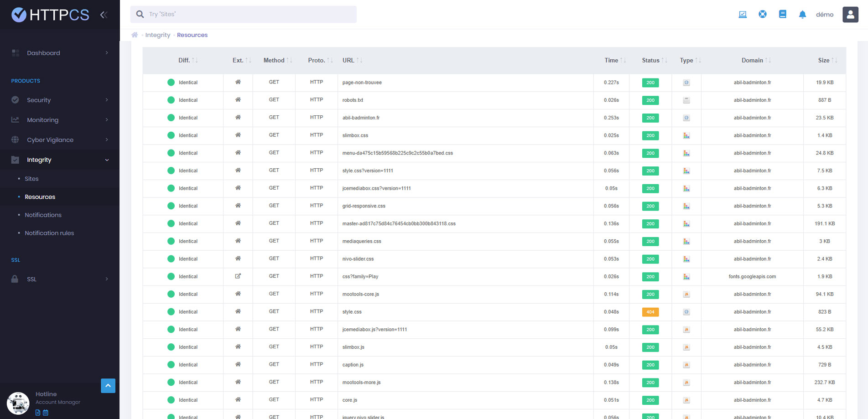Open Sites under Integrity

pyautogui.click(x=31, y=179)
